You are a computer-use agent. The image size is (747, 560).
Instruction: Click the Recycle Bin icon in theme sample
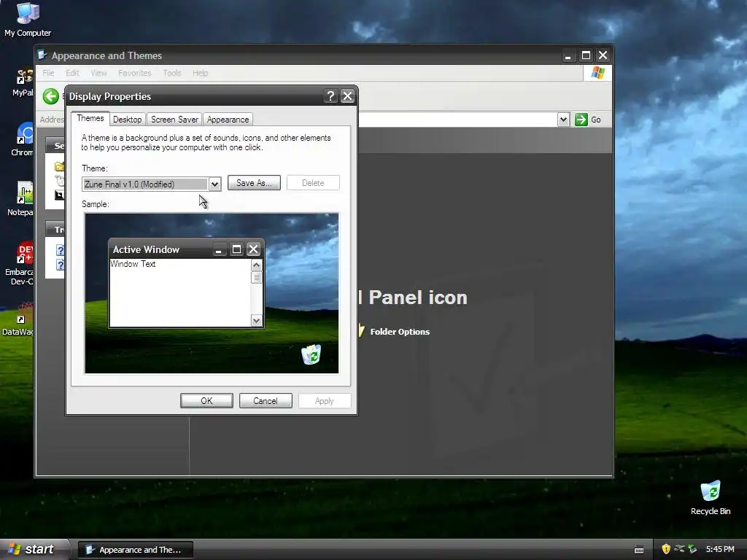click(311, 354)
